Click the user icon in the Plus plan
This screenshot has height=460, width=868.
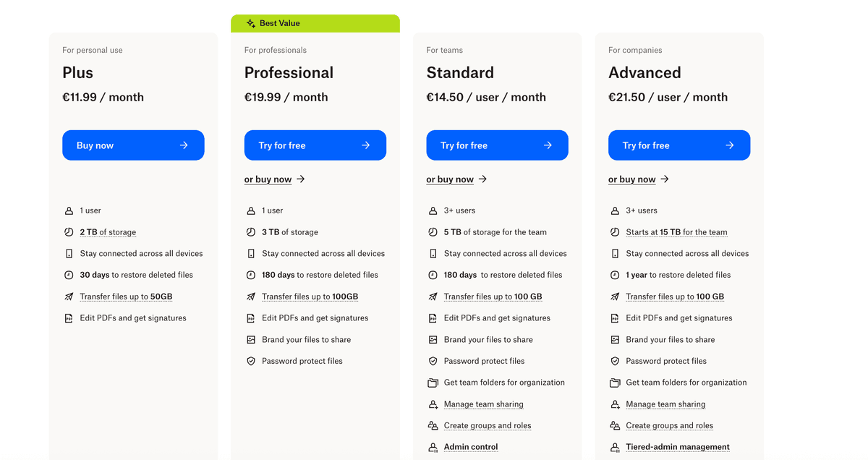[69, 210]
